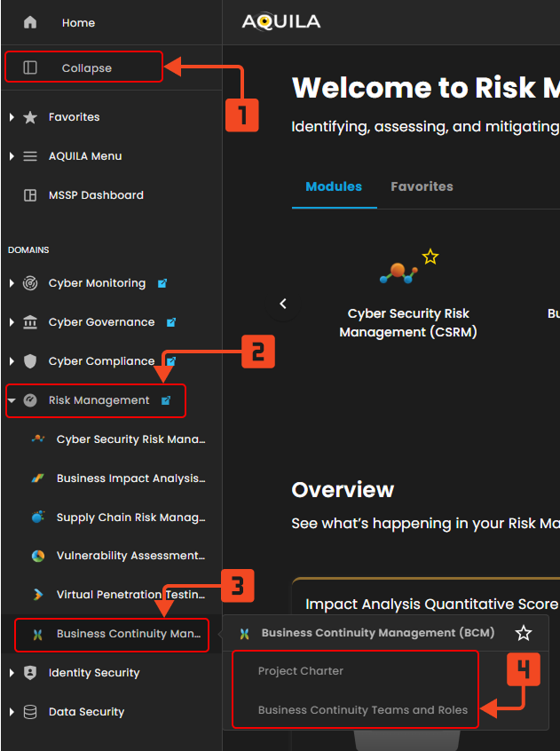This screenshot has width=560, height=751.
Task: Collapse the Risk Management domain
Action: coord(12,400)
